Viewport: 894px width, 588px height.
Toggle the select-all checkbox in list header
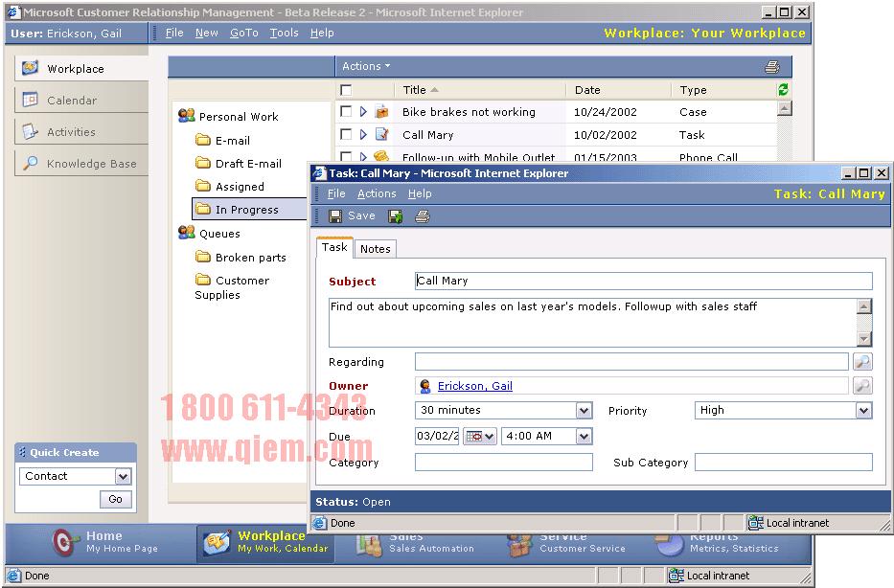tap(346, 90)
